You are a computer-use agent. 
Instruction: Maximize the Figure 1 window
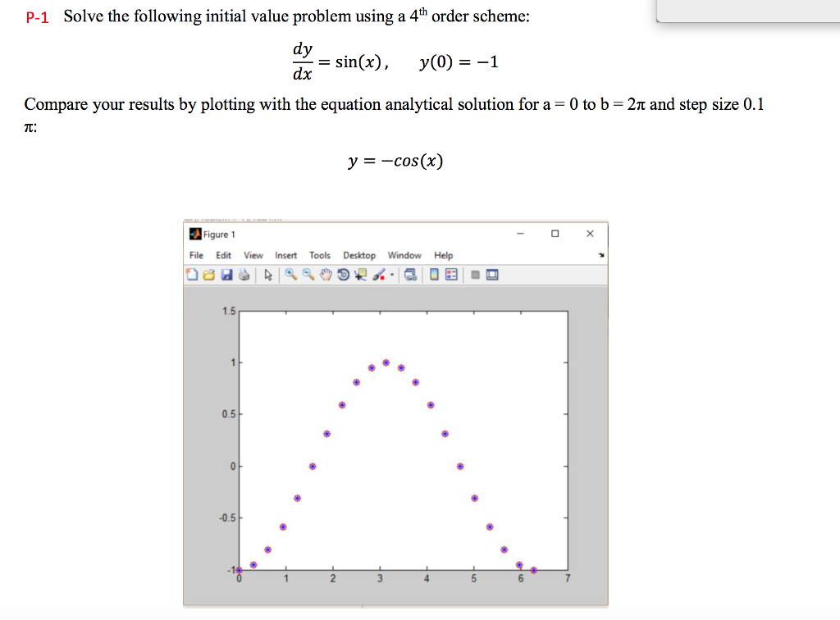(555, 234)
